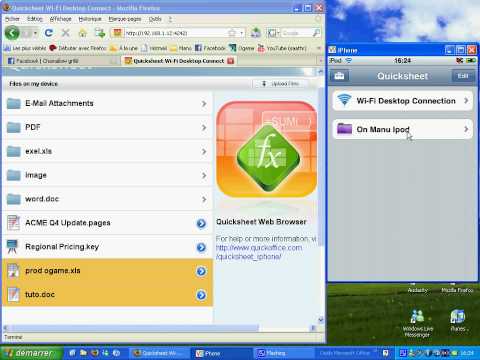
Task: Stop loading with the X toolbar icon
Action: coord(66,33)
